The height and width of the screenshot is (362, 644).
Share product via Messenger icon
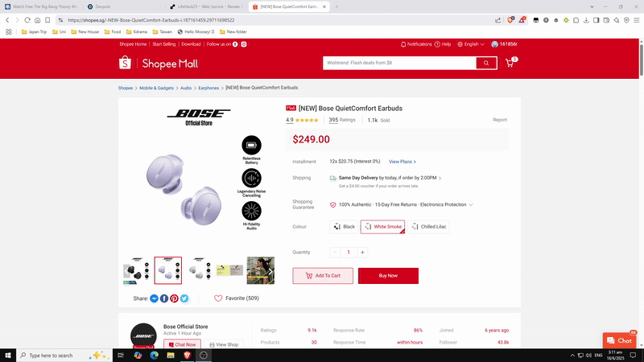click(x=154, y=298)
